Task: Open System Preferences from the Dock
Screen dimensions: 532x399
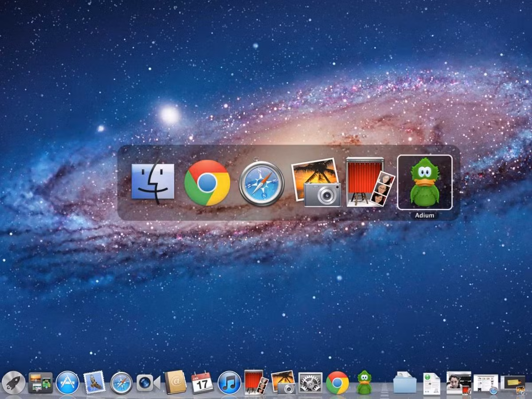Action: (x=310, y=383)
